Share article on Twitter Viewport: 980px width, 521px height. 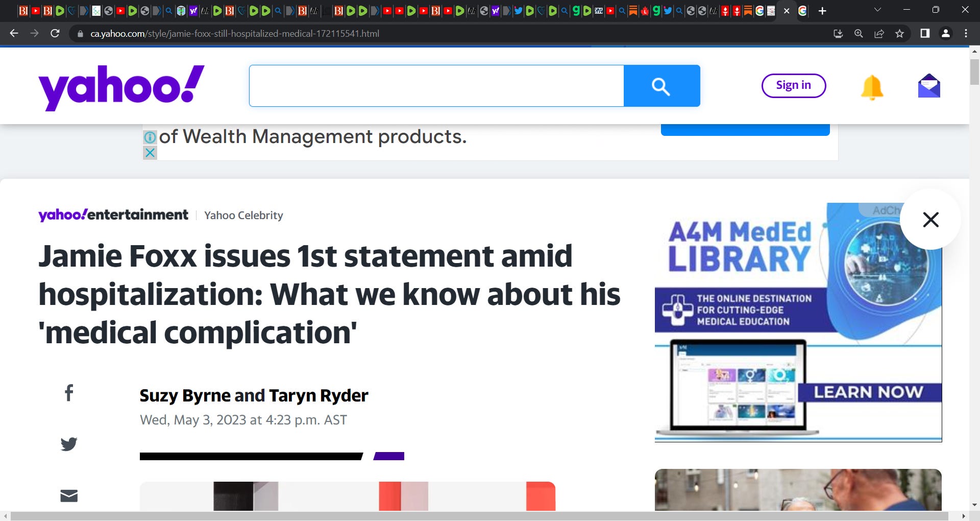(x=69, y=444)
